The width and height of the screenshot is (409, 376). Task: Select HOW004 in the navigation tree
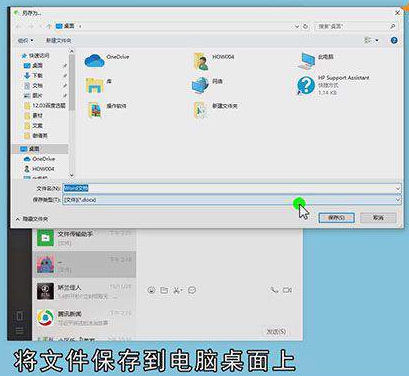pos(39,169)
